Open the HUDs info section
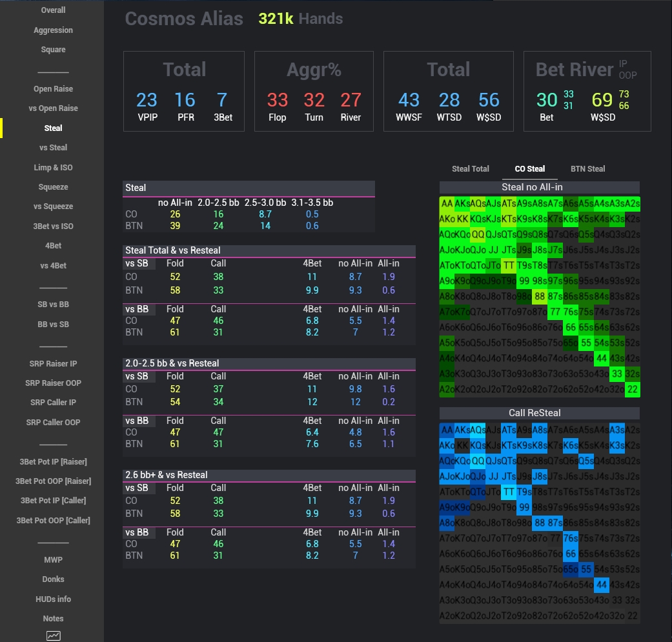 coord(53,599)
